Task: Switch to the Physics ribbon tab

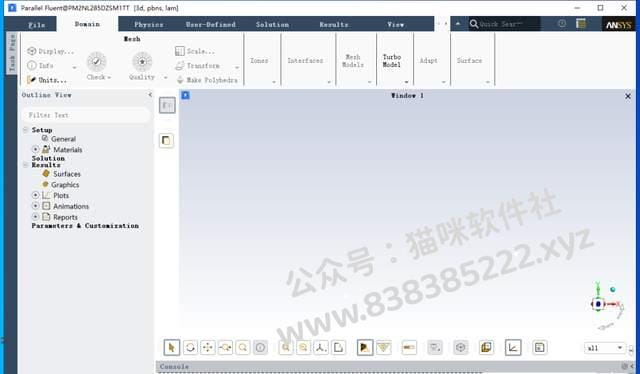Action: [x=149, y=24]
